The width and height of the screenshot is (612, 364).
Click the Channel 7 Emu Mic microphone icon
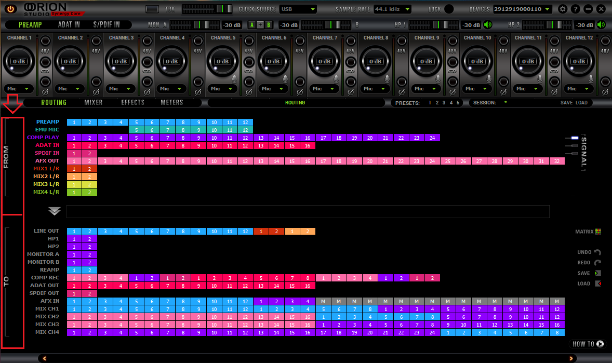coord(336,79)
